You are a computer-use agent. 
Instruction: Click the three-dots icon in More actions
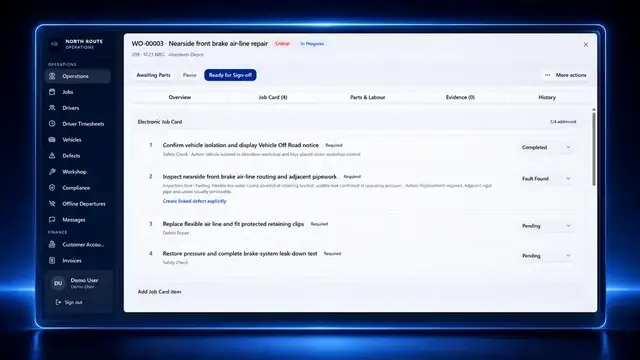[548, 75]
